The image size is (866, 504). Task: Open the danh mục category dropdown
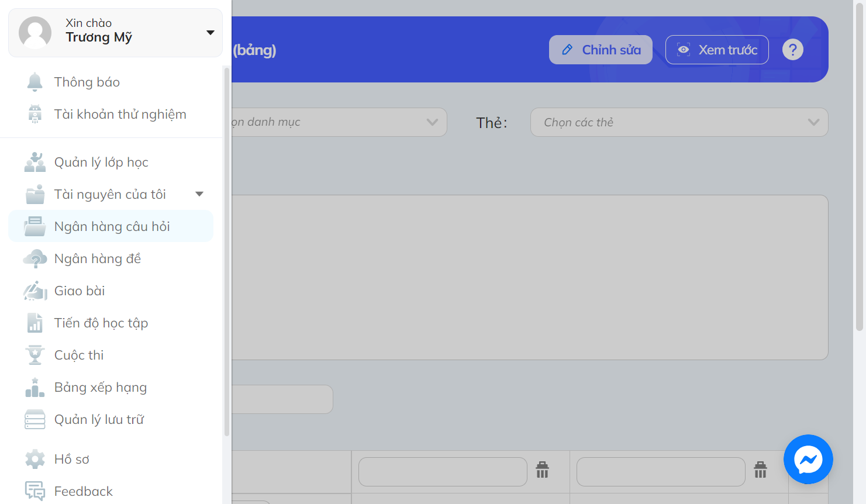[x=339, y=122]
